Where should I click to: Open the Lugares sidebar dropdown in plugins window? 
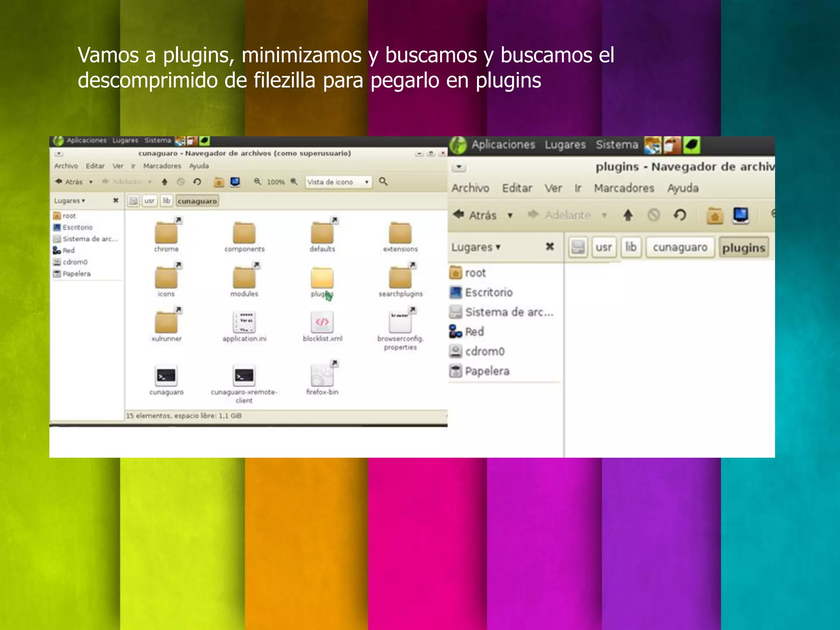[476, 247]
